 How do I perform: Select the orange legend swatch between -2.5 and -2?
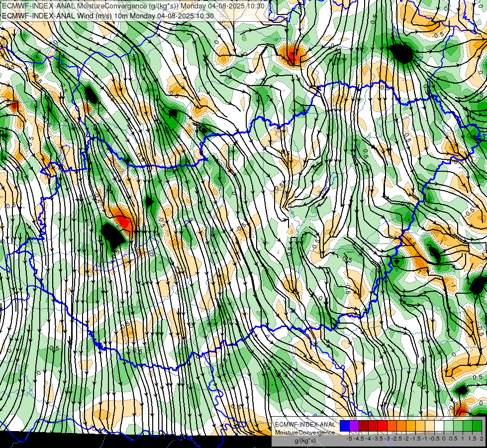pos(401,426)
